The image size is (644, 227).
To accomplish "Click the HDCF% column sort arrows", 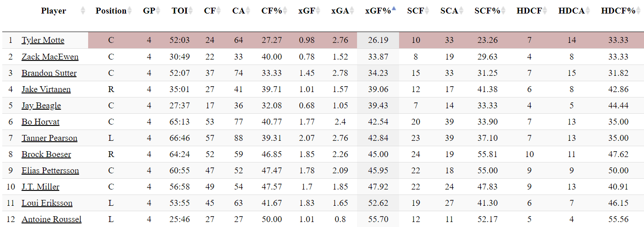I will tap(639, 11).
